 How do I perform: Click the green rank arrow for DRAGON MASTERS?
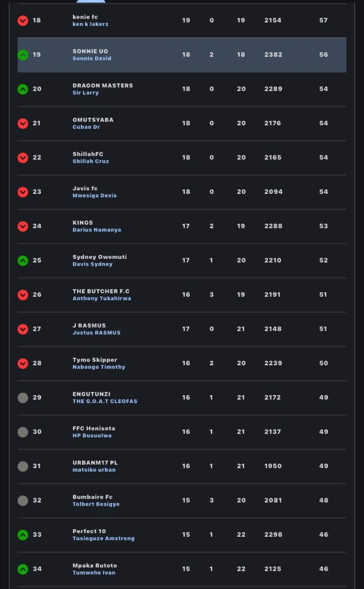tap(23, 89)
